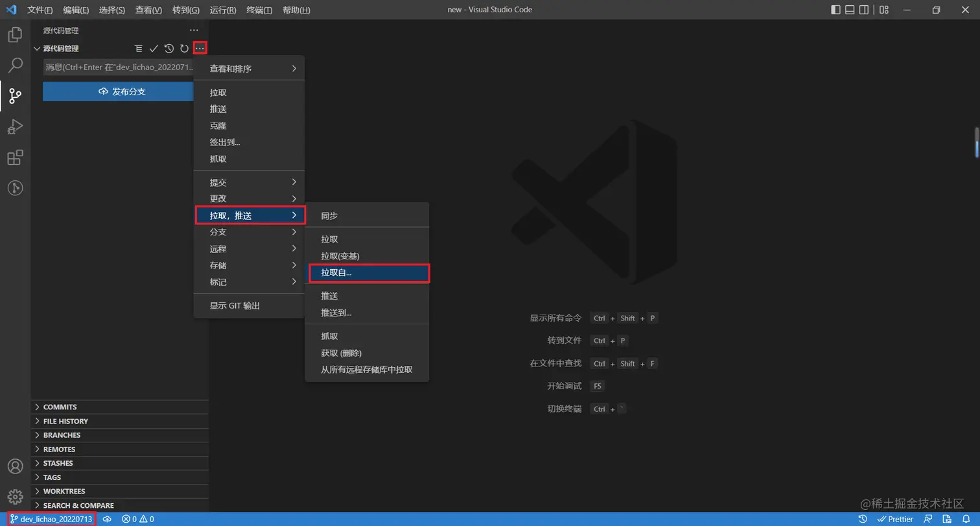The image size is (980, 526).
Task: Click the commit message input field
Action: point(118,67)
